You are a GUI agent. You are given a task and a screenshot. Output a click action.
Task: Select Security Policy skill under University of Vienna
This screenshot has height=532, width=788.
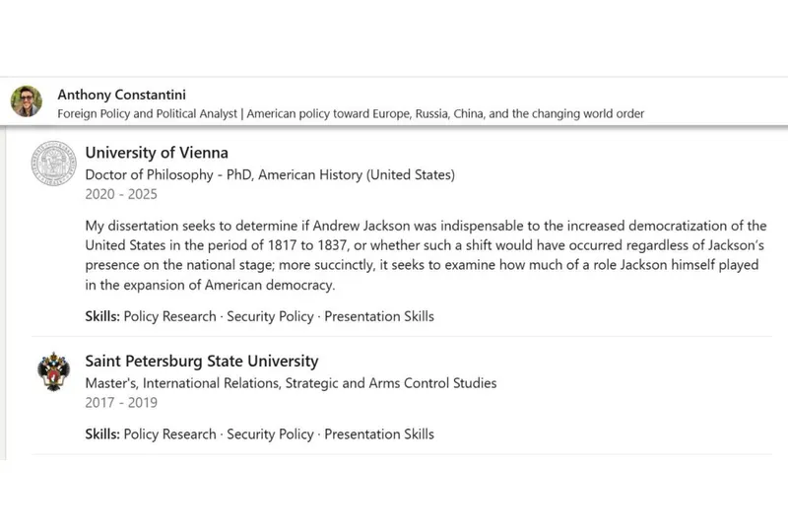pyautogui.click(x=270, y=316)
